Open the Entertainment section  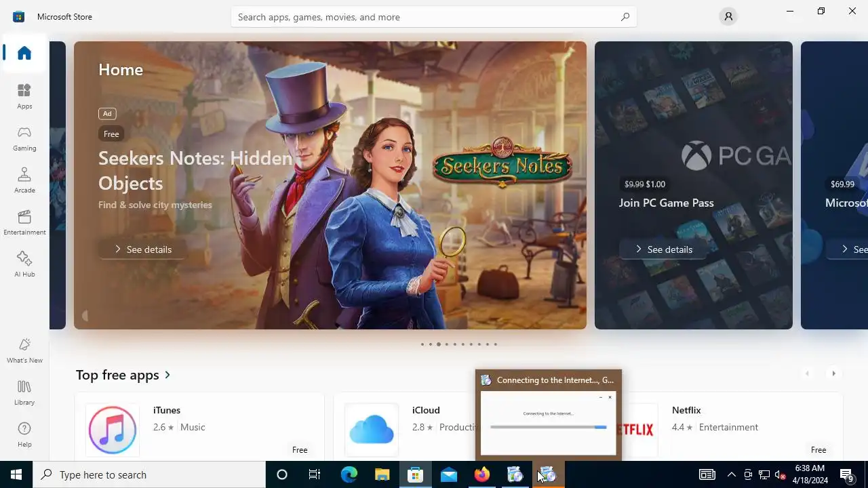24,222
